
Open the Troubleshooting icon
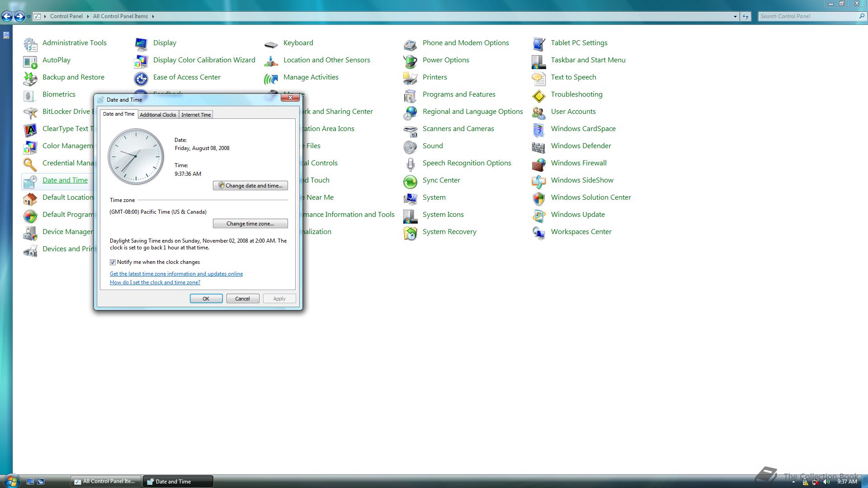tap(539, 95)
